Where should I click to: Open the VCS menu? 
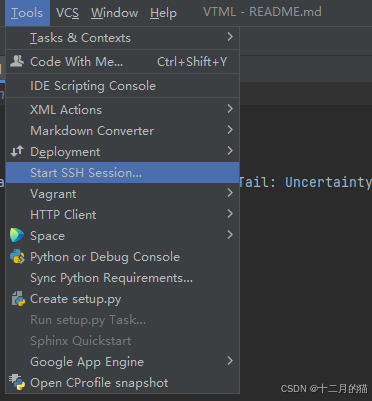click(67, 13)
